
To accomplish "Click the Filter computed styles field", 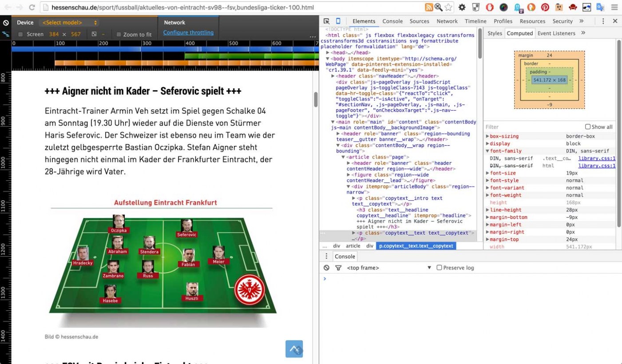I will [533, 127].
